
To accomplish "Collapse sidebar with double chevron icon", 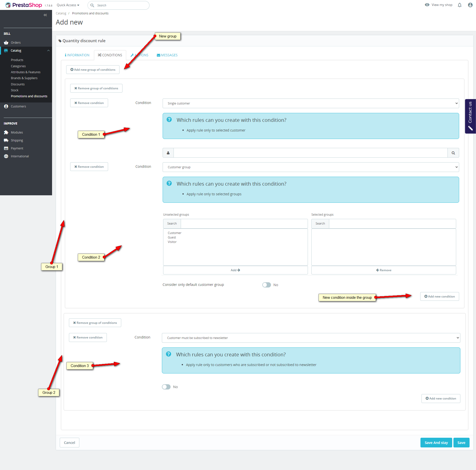I will [45, 15].
